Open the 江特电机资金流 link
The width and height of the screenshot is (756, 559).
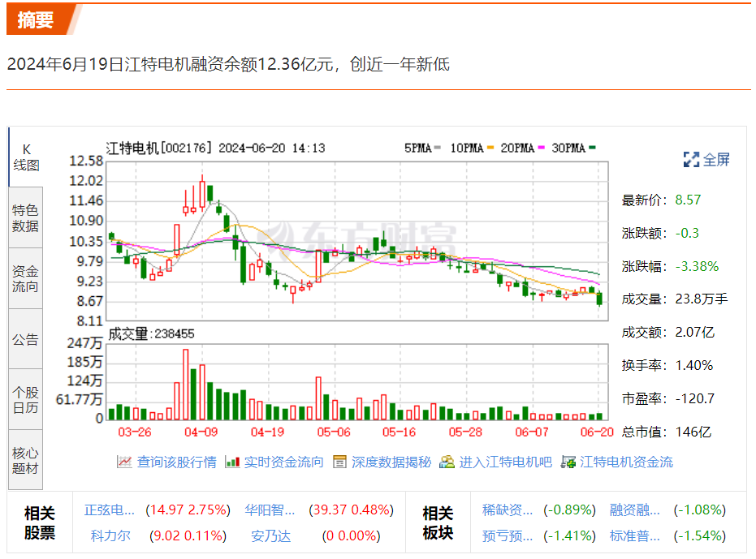[x=626, y=462]
